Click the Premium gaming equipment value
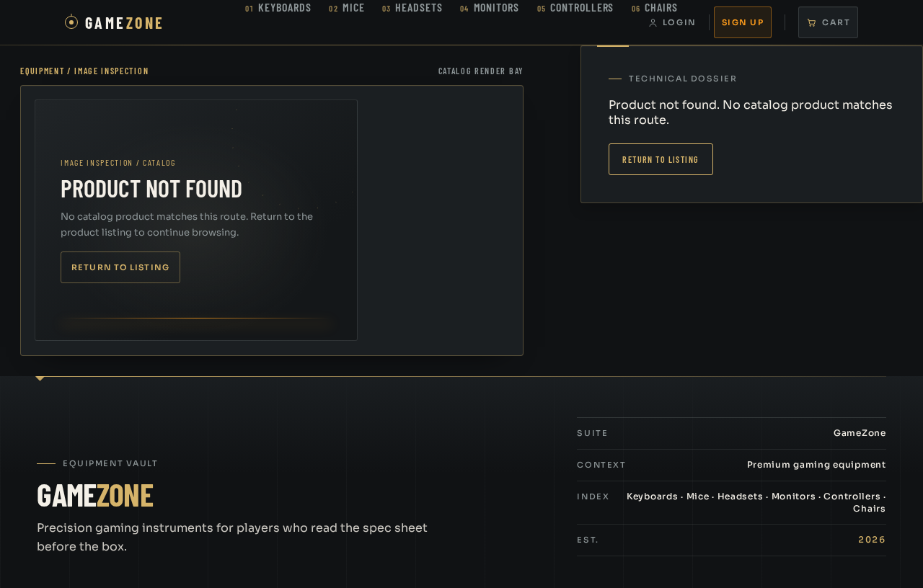 (x=816, y=465)
